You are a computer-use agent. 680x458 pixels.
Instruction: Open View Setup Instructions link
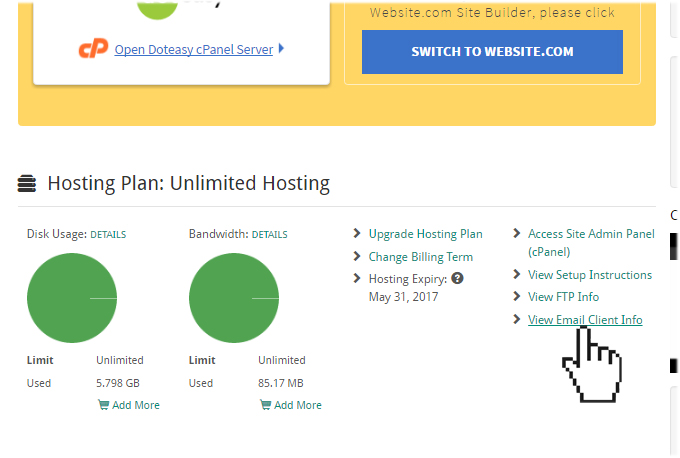pyautogui.click(x=590, y=275)
